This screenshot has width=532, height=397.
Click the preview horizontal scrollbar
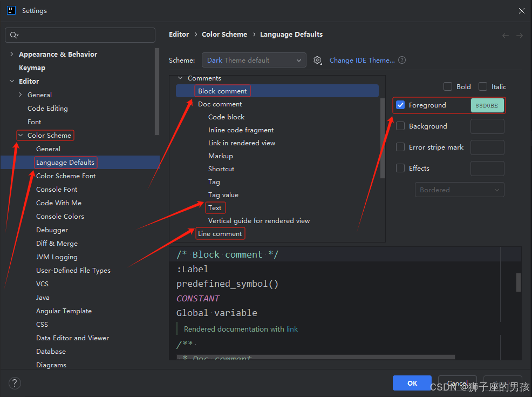click(316, 357)
